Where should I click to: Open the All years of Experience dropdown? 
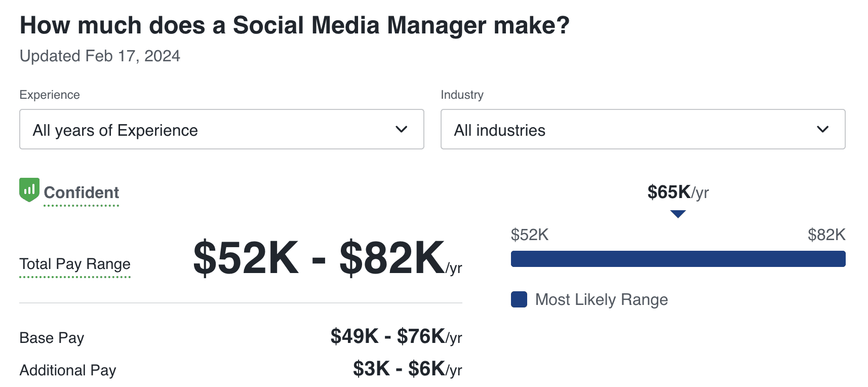click(x=221, y=130)
